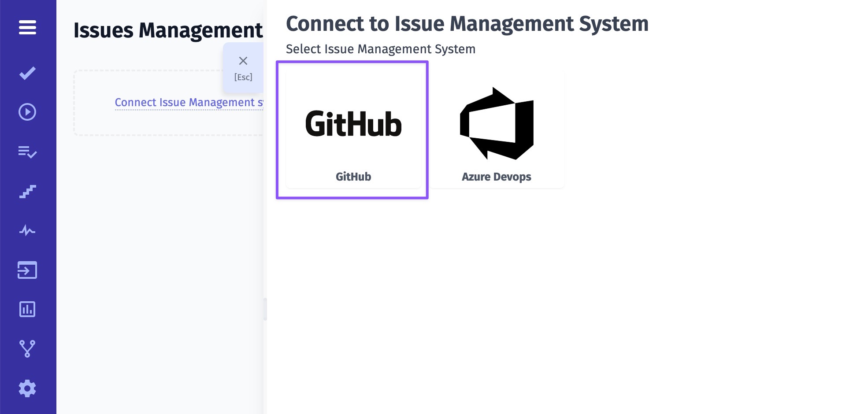Screen dimensions: 868x414
Task: Click the GitHub caption under the logo
Action: coord(353,177)
